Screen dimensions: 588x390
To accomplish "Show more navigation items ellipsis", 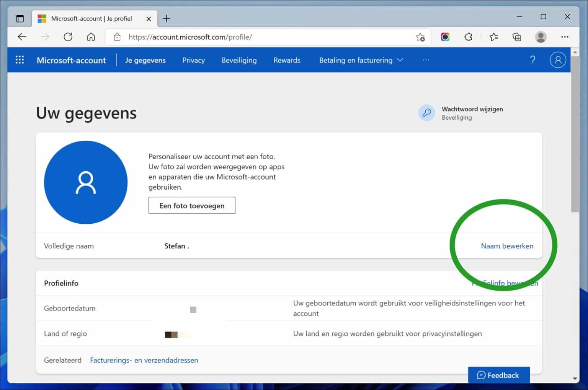I will (426, 60).
